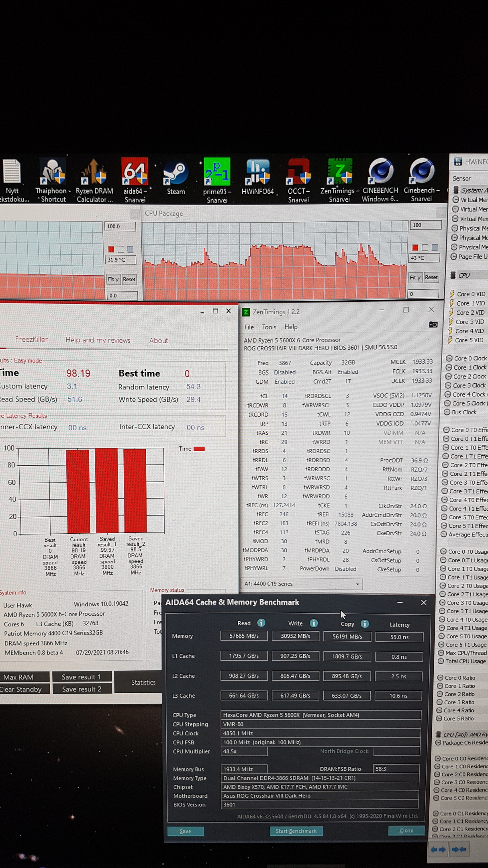Click blue color box in CPU Package graph

tap(435, 248)
